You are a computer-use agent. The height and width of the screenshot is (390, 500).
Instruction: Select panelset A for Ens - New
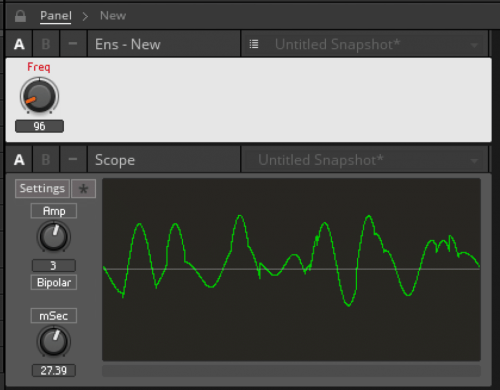point(19,44)
